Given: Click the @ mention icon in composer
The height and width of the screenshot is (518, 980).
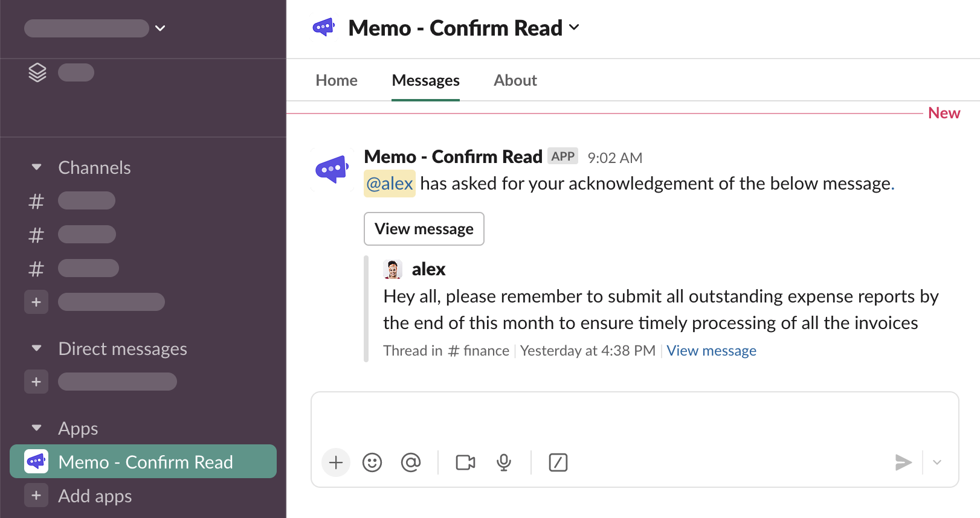Looking at the screenshot, I should pos(411,462).
